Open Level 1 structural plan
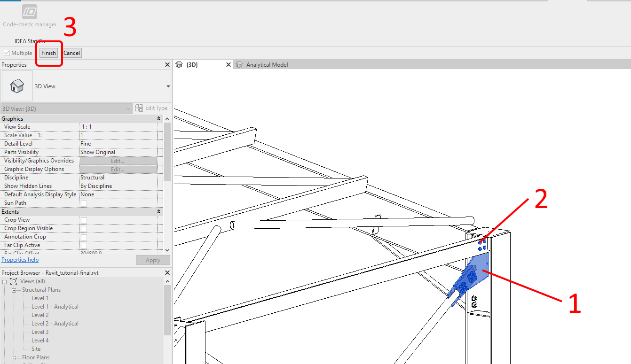 pos(40,298)
